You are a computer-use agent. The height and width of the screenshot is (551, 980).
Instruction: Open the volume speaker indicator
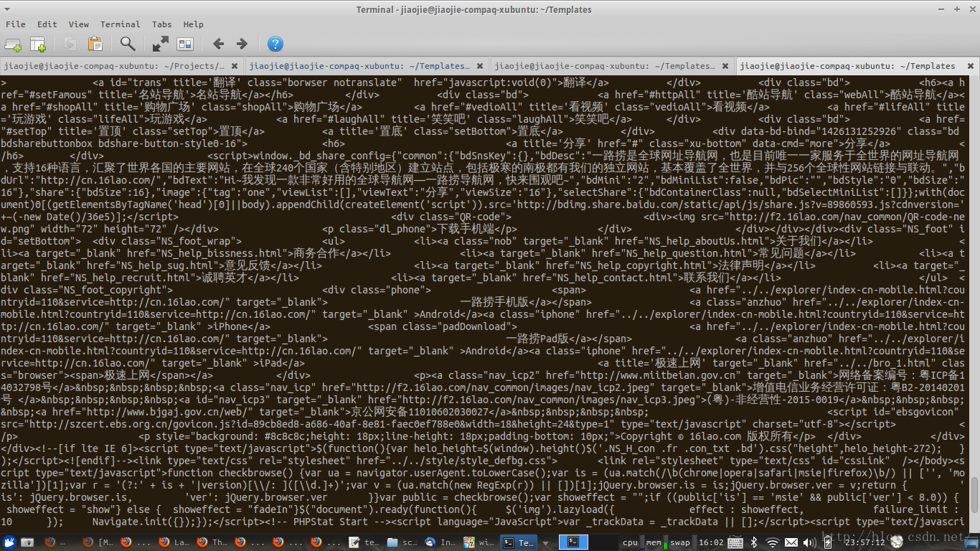[x=809, y=542]
